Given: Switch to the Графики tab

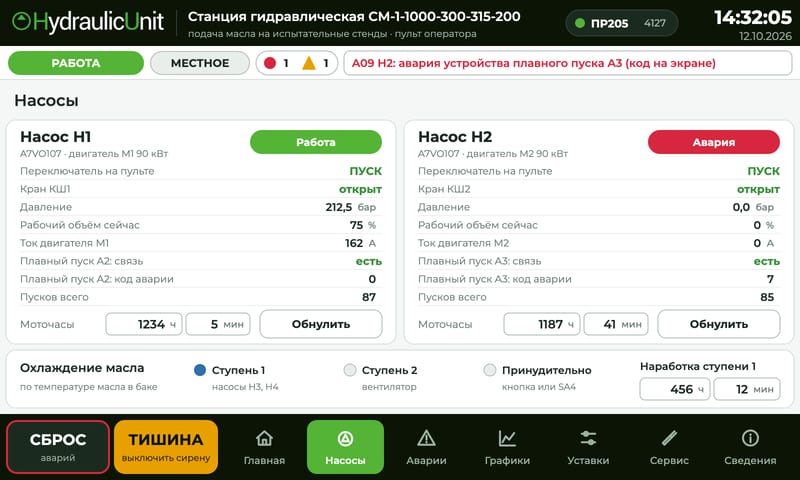Looking at the screenshot, I should click(x=507, y=447).
